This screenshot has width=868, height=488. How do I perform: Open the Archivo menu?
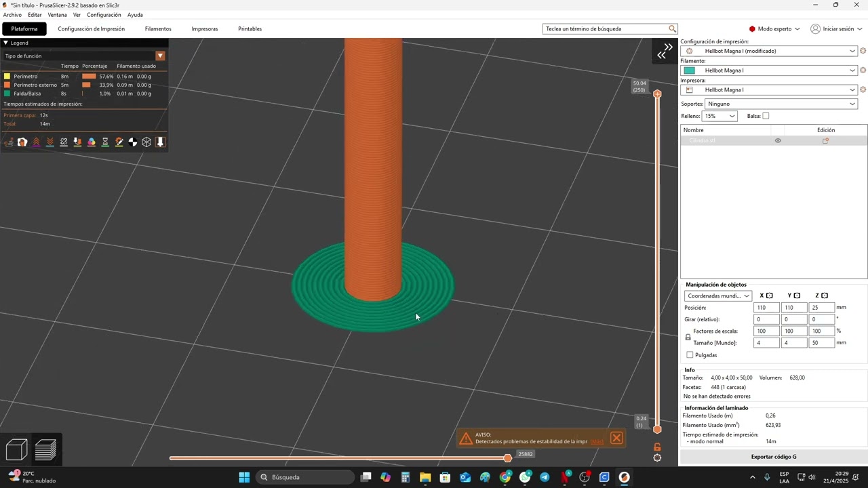[x=12, y=15]
